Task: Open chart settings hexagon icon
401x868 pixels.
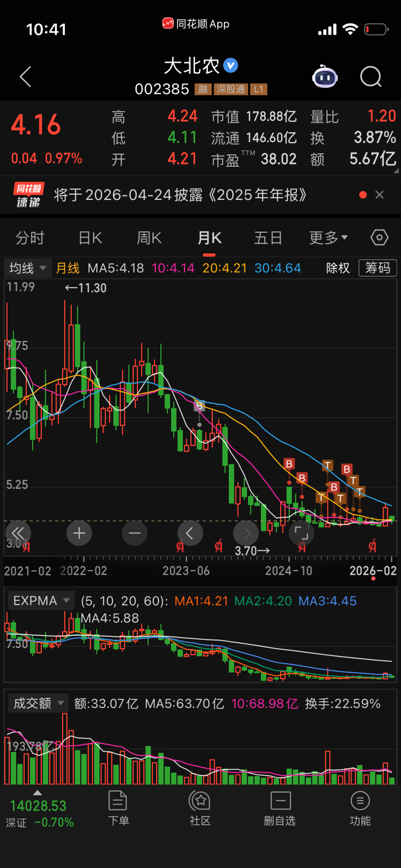Action: pos(380,237)
